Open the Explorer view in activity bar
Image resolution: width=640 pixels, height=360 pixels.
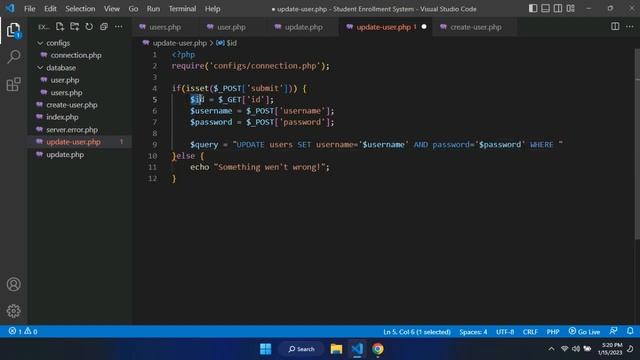[13, 30]
